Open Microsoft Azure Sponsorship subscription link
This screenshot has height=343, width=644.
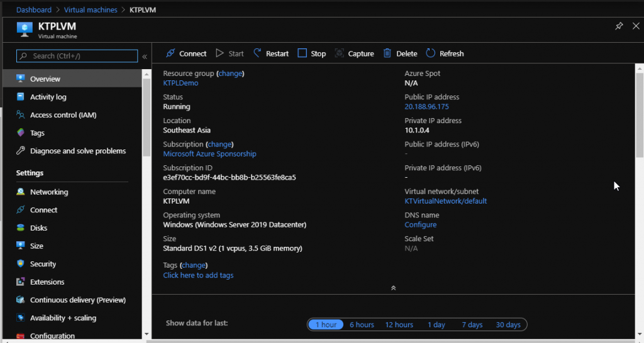(209, 154)
